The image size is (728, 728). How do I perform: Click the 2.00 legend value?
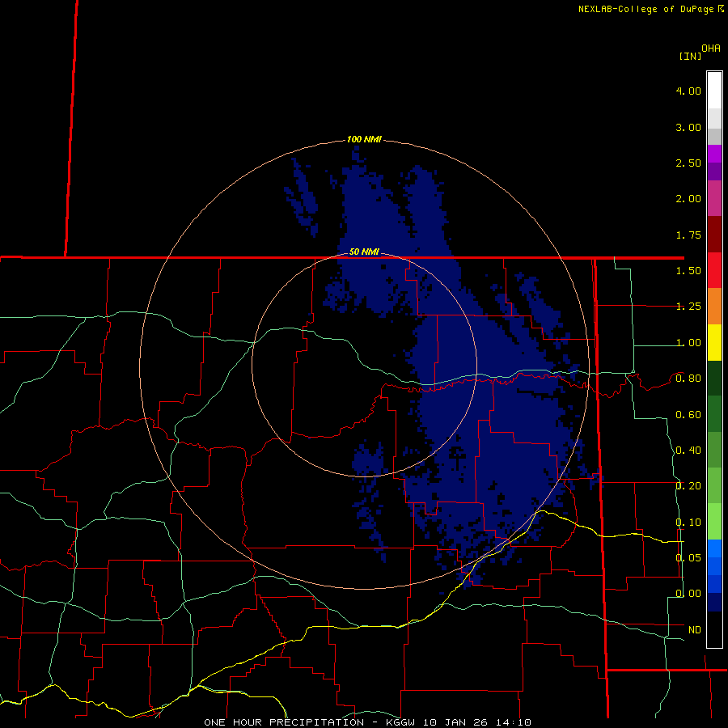click(688, 199)
